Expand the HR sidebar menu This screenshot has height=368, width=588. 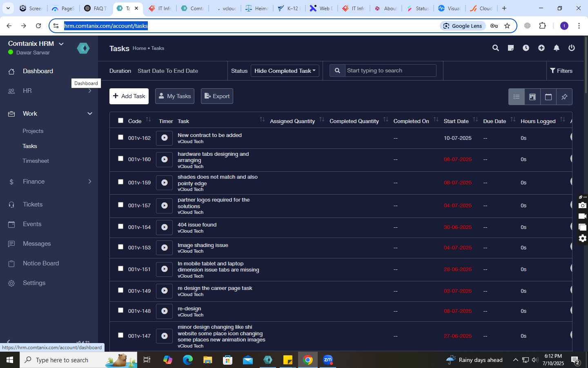tap(90, 91)
